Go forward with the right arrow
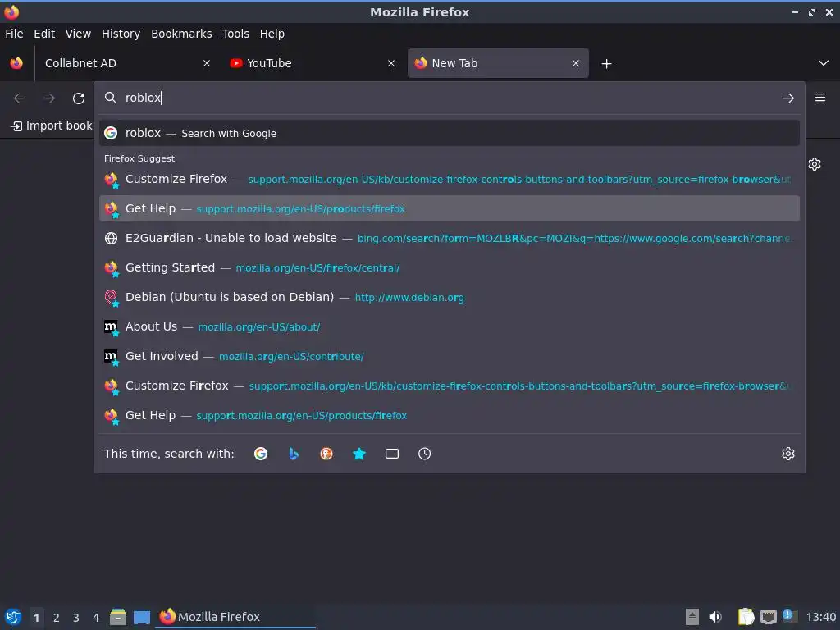Image resolution: width=840 pixels, height=630 pixels. pos(49,98)
